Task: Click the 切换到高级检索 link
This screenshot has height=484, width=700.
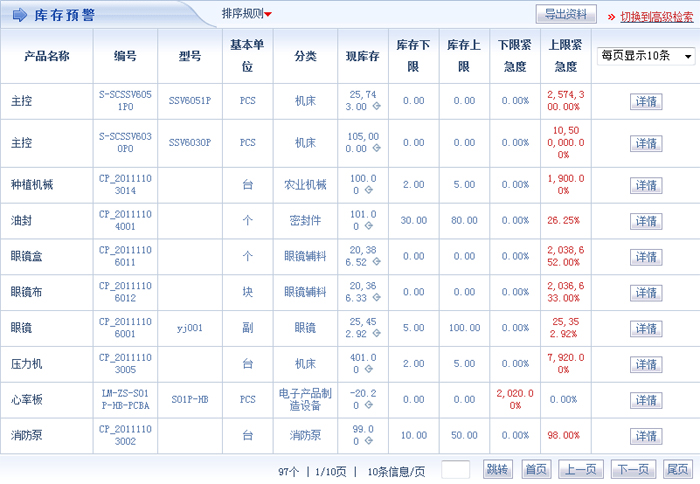Action: click(x=654, y=16)
